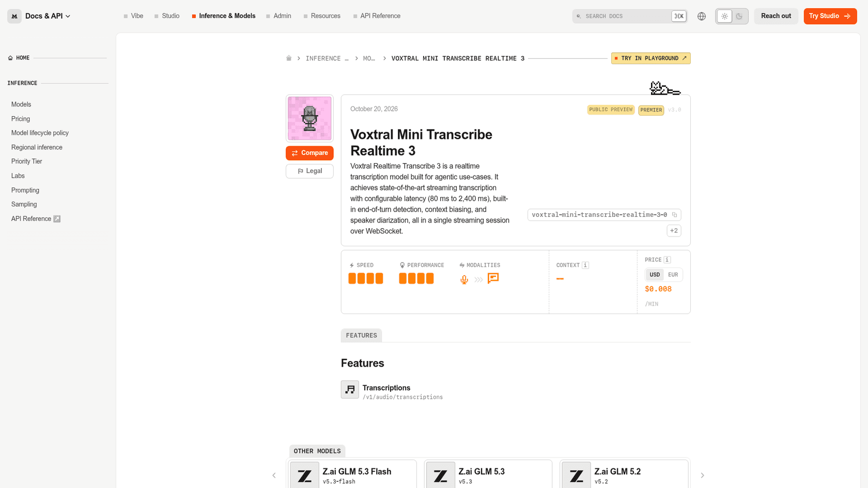Click the breadcrumb home icon
This screenshot has width=868, height=488.
click(x=289, y=58)
